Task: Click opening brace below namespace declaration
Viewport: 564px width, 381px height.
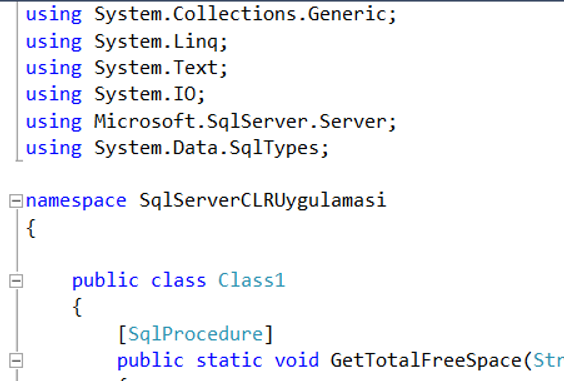Action: click(31, 228)
